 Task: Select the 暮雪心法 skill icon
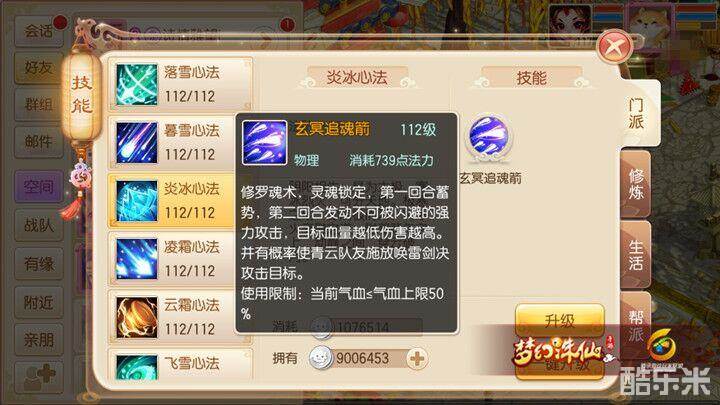pos(136,142)
